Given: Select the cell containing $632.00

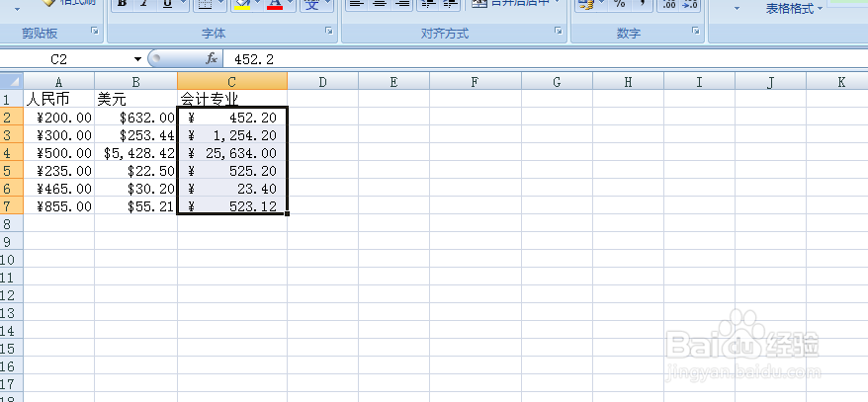Looking at the screenshot, I should (x=136, y=117).
